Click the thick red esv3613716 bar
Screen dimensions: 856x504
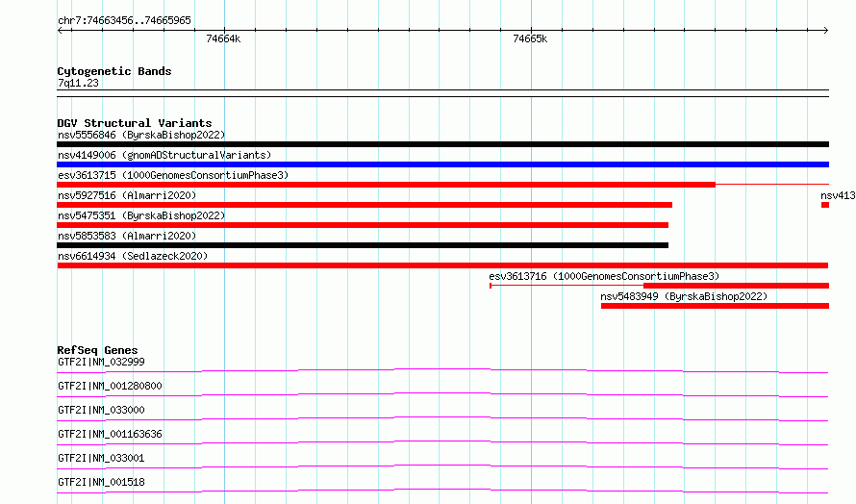click(736, 286)
